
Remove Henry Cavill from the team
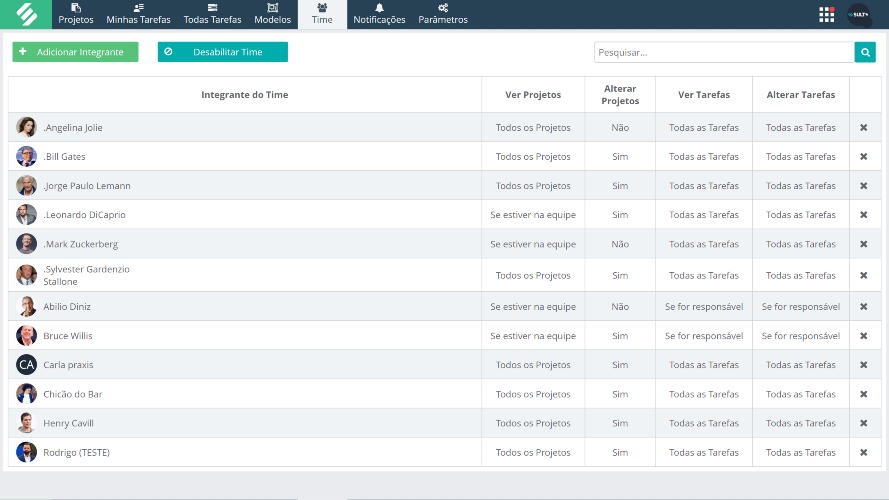pyautogui.click(x=863, y=423)
